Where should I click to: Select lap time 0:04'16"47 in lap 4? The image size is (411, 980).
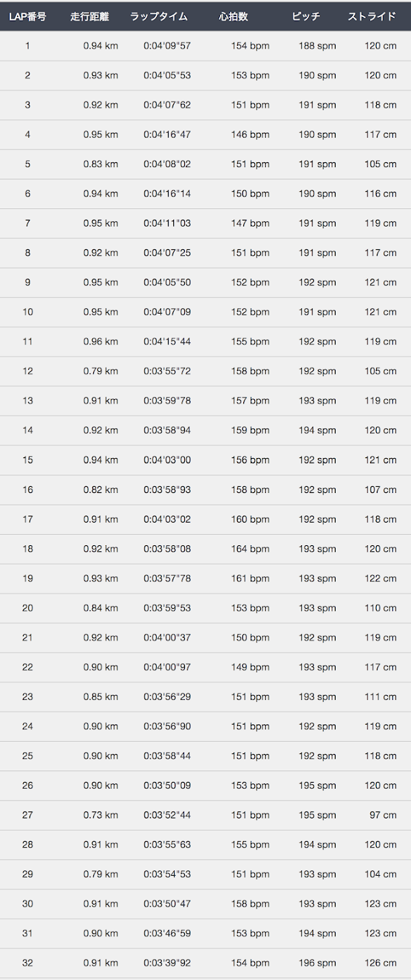pos(167,135)
